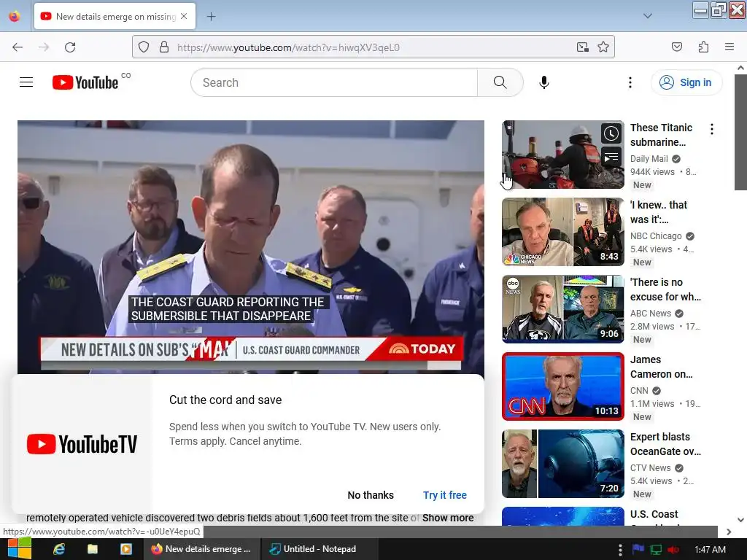Go to the YouTube home logo

tap(85, 82)
